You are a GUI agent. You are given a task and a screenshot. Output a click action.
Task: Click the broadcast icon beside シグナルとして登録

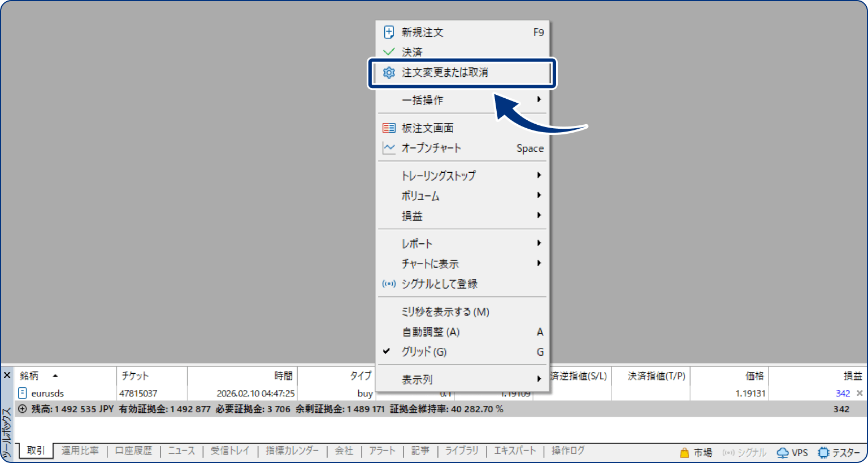[x=389, y=284]
